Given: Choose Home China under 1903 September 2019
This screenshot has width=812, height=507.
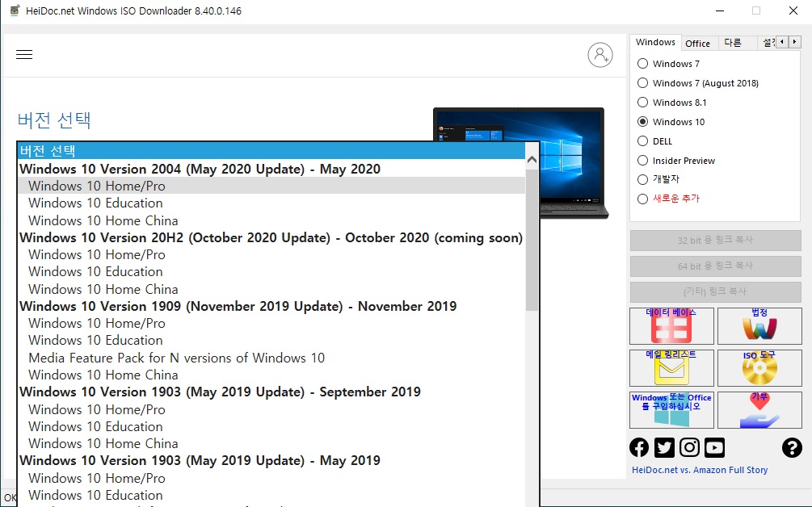Looking at the screenshot, I should [271, 443].
